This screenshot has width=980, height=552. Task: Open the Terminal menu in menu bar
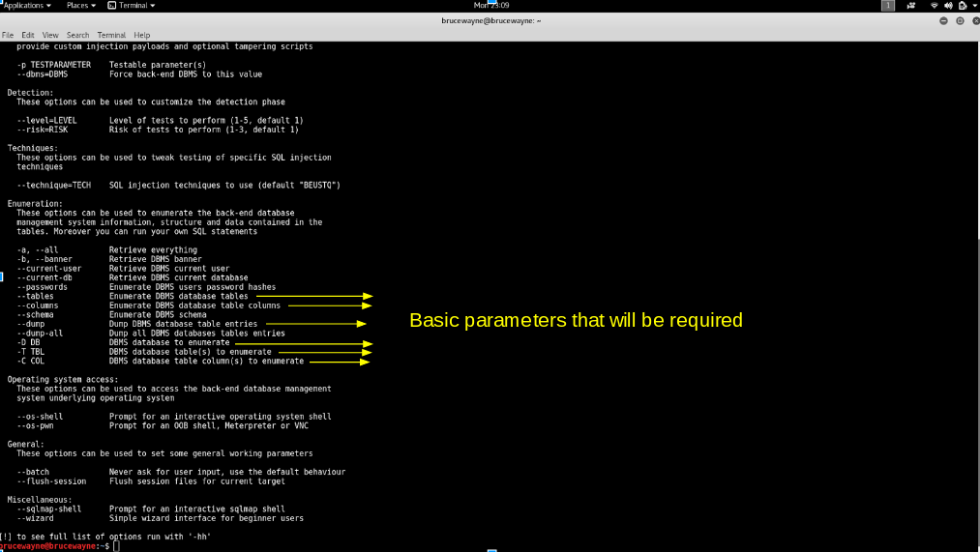[x=111, y=35]
